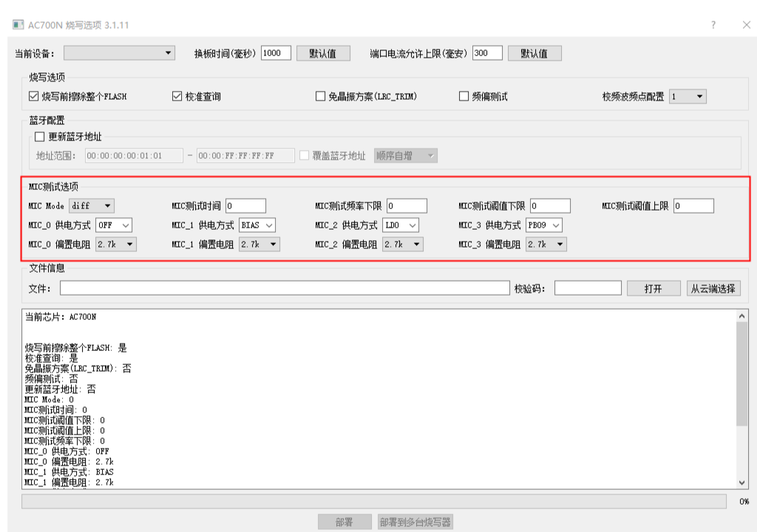Screen dimensions: 757x532
Task: Open the MIC Mode diff dropdown
Action: pyautogui.click(x=92, y=205)
